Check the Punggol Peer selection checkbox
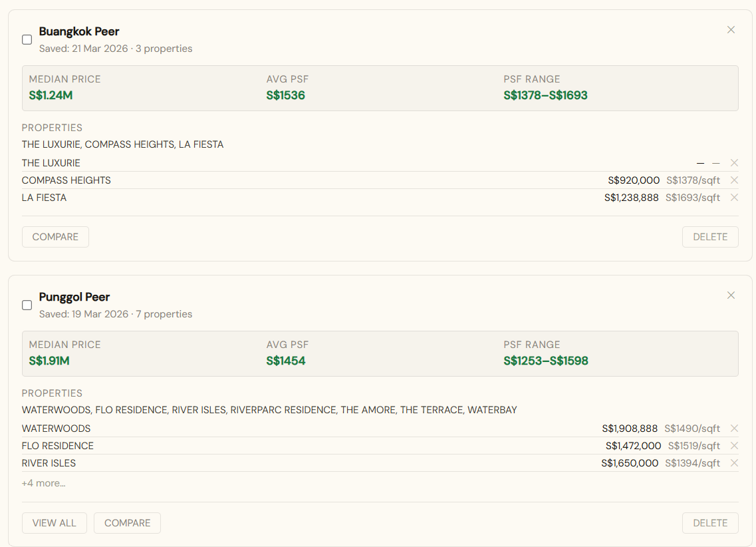 coord(27,305)
